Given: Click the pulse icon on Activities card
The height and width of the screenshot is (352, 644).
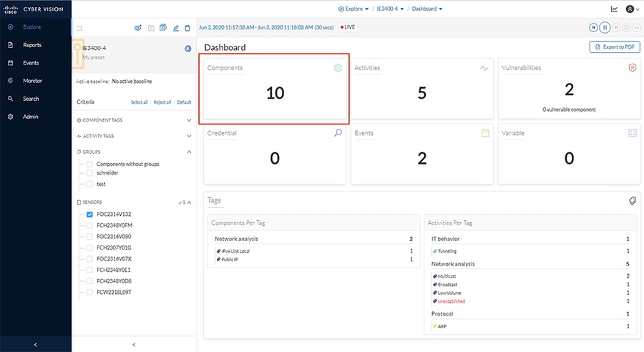Looking at the screenshot, I should 484,68.
